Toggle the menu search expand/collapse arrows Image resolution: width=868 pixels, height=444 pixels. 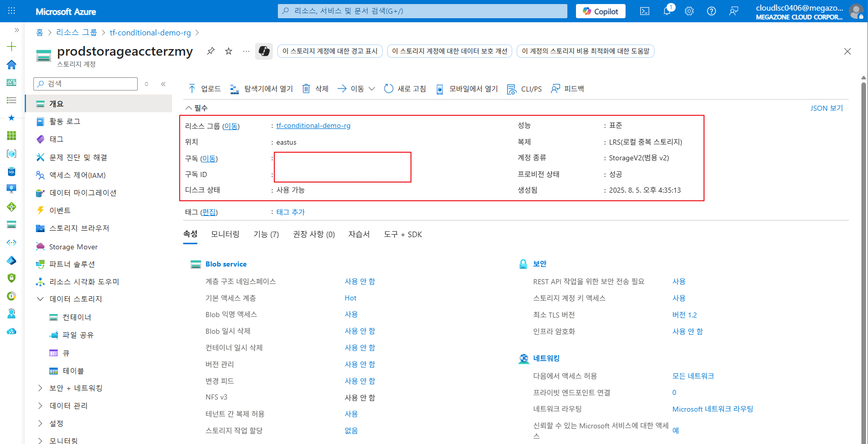146,84
